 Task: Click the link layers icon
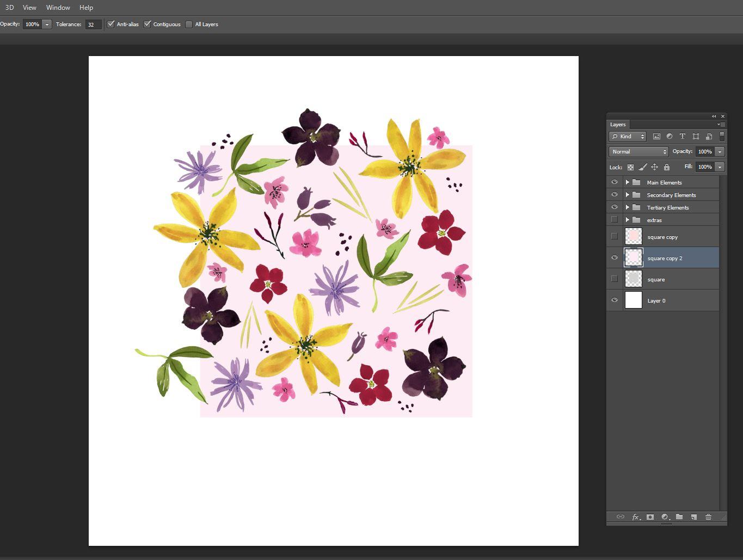pyautogui.click(x=620, y=517)
